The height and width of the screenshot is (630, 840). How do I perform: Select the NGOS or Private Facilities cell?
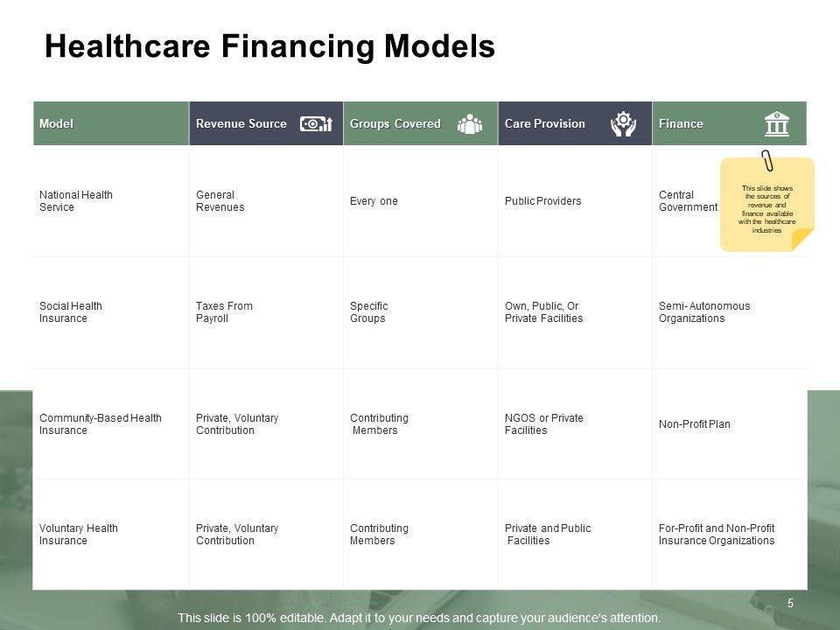543,424
